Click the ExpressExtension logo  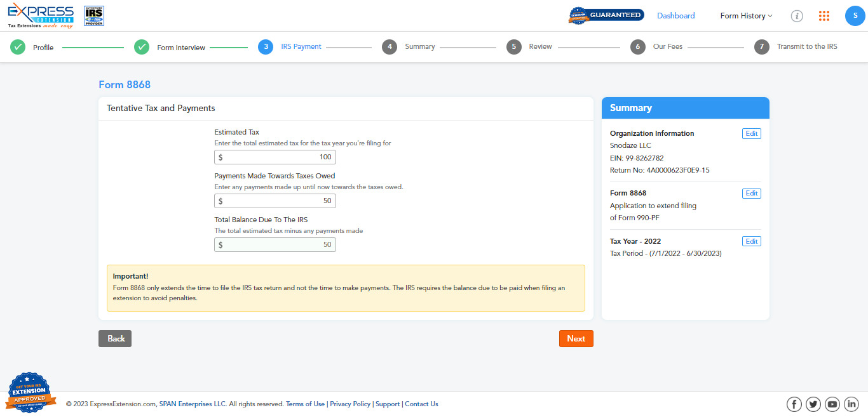41,16
